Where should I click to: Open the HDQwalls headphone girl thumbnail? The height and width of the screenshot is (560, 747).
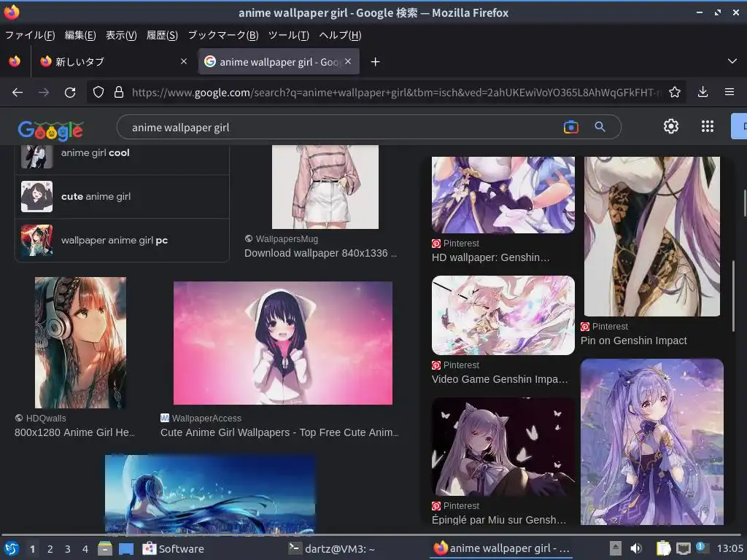[x=80, y=343]
